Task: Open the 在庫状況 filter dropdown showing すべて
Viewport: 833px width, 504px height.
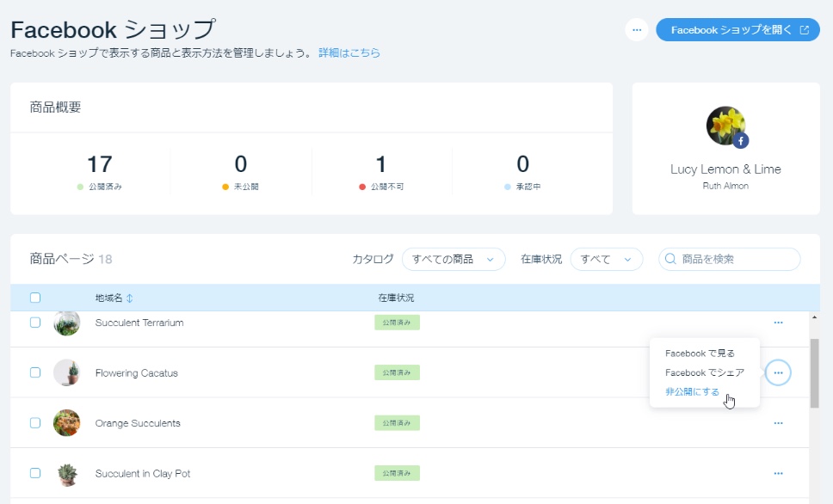Action: (606, 259)
